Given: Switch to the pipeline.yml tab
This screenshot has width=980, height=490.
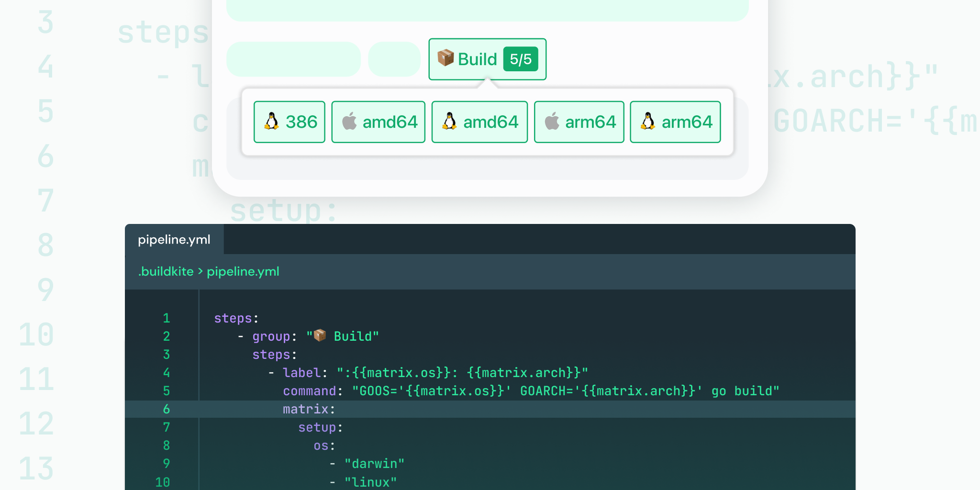Looking at the screenshot, I should [174, 239].
